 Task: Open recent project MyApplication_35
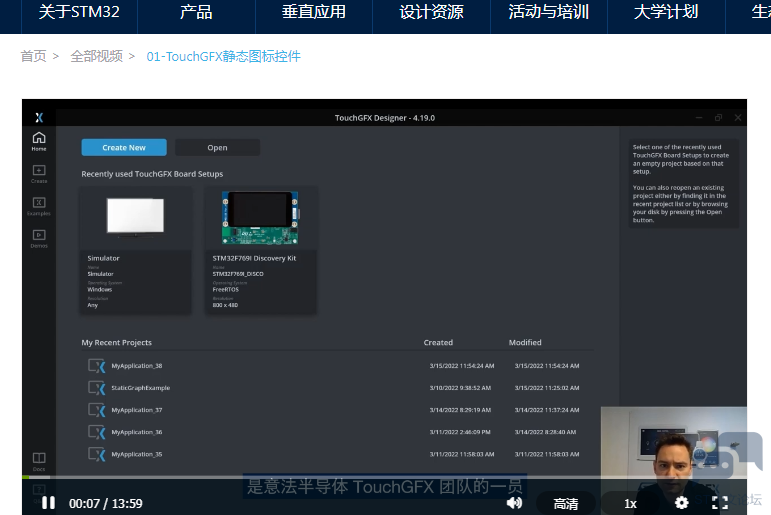pyautogui.click(x=137, y=454)
